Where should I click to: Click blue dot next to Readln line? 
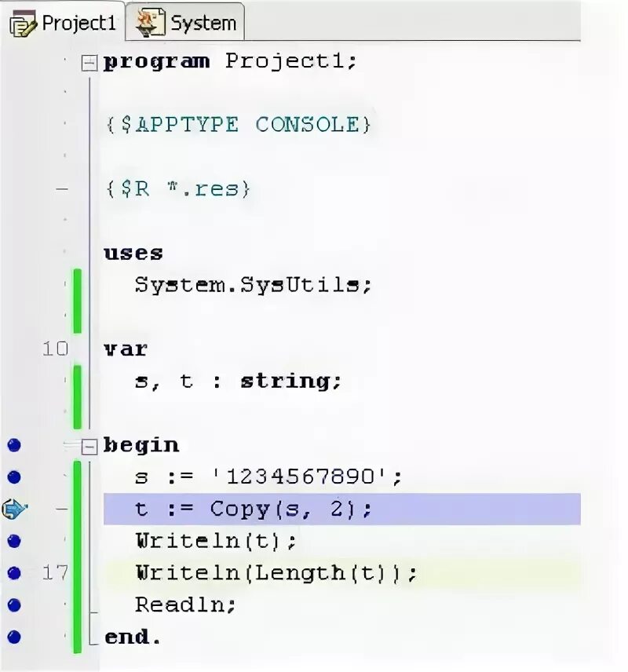click(x=13, y=605)
